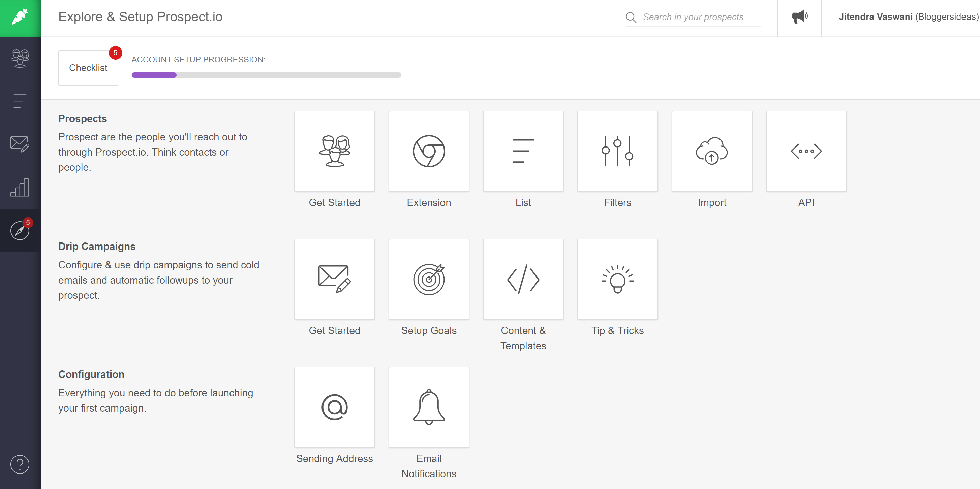This screenshot has height=489, width=980.
Task: Click the megaphone announcements icon
Action: coord(799,17)
